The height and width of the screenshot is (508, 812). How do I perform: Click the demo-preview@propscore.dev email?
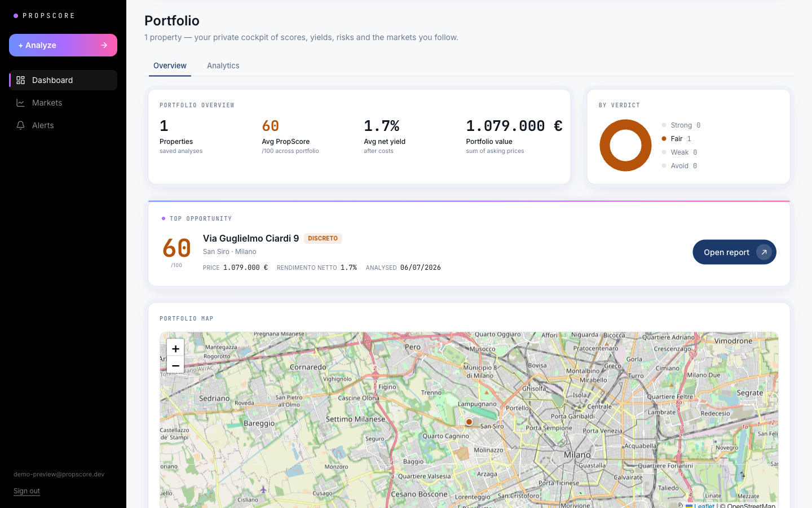pyautogui.click(x=59, y=474)
